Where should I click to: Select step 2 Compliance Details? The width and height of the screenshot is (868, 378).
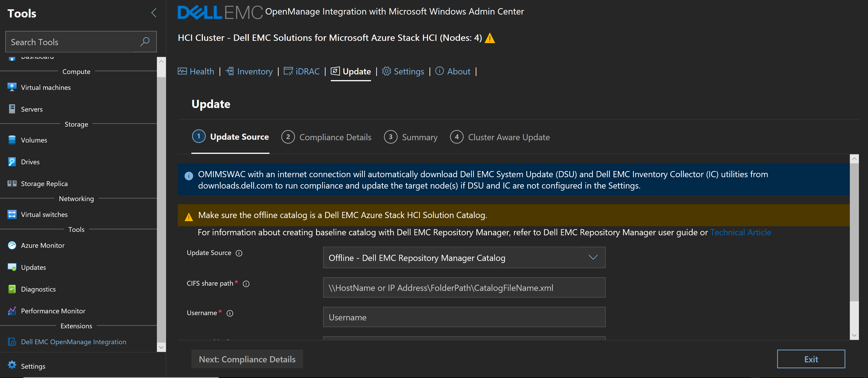pos(326,137)
